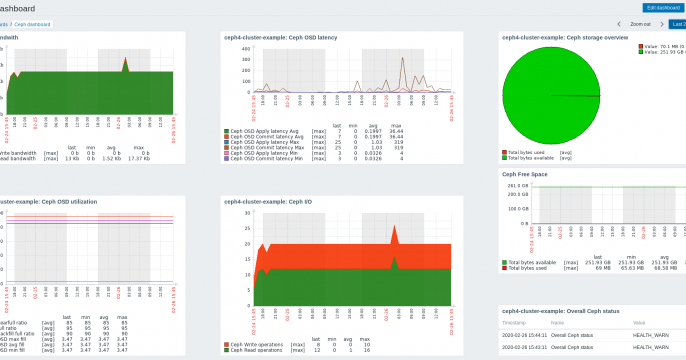The image size is (686, 360).
Task: Click HEALTH_WARN value in the 15:44:11 row
Action: tap(651, 335)
